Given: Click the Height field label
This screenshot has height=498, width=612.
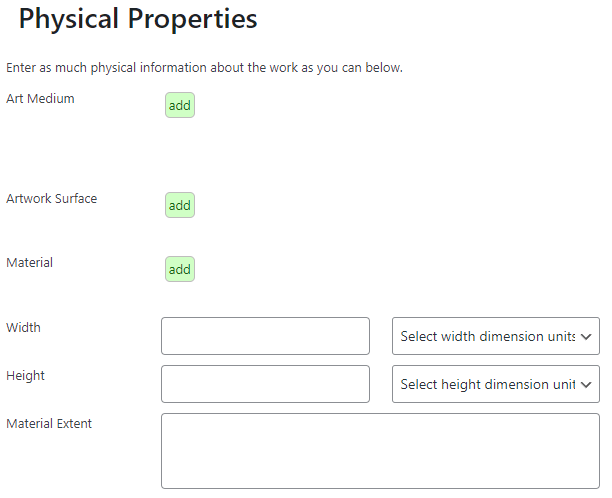Looking at the screenshot, I should (x=25, y=375).
